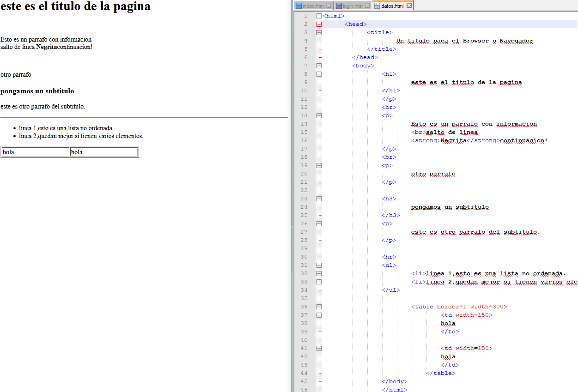The width and height of the screenshot is (578, 392).
Task: Click line number 22 in the editor margin
Action: (304, 190)
